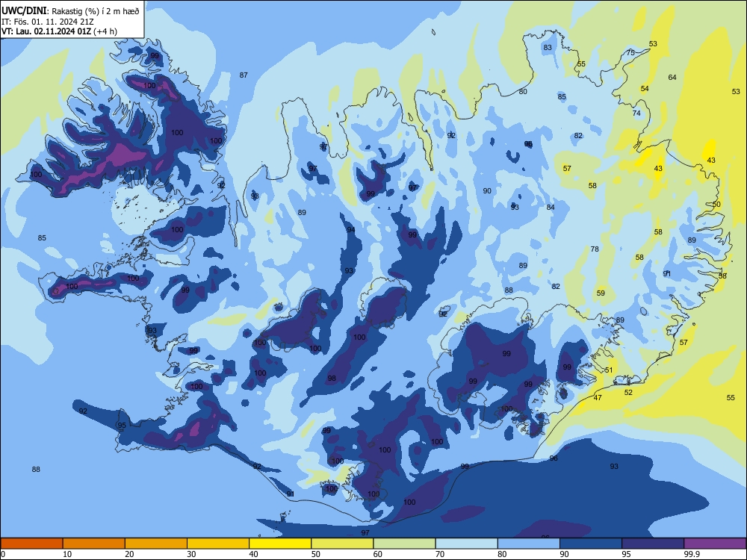Image resolution: width=747 pixels, height=560 pixels.
Task: Click the orange 10–20 legend swatch
Action: pyautogui.click(x=94, y=544)
